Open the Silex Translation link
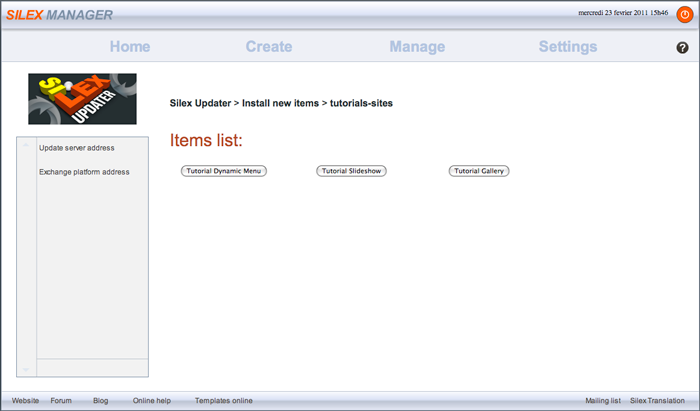700x411 pixels. tap(657, 401)
